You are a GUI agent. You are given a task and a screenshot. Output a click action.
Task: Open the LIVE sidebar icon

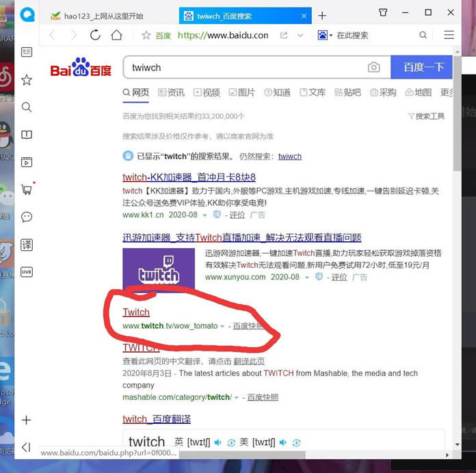tap(27, 272)
